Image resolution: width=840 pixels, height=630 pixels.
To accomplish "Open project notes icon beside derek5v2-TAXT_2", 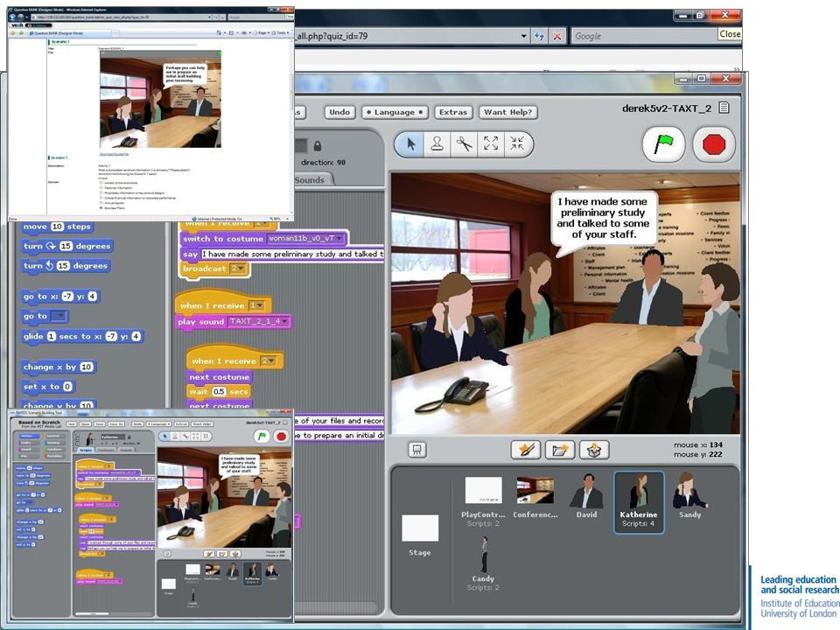I will (724, 108).
